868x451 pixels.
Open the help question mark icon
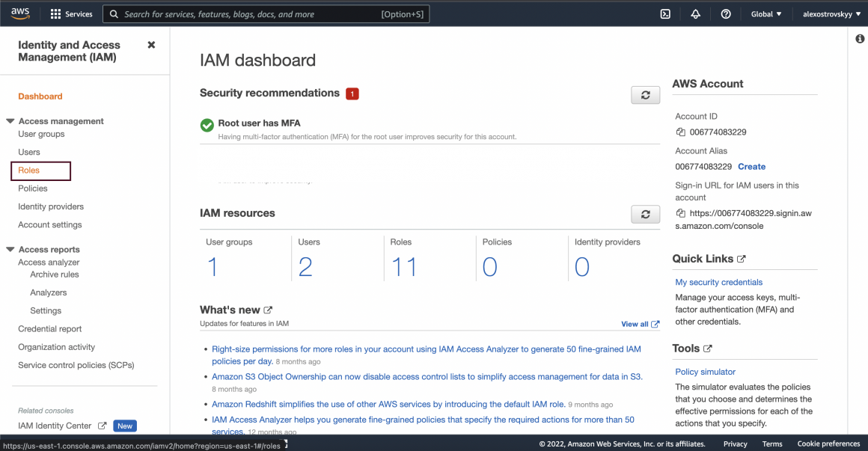[725, 14]
